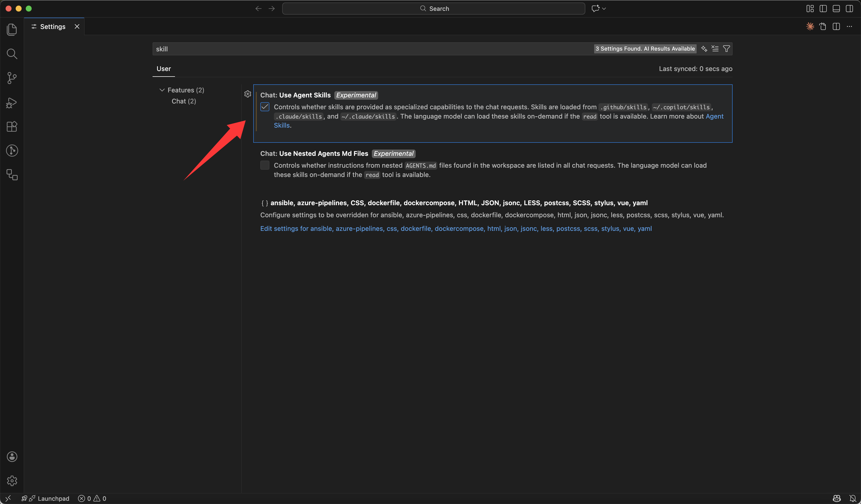The height and width of the screenshot is (504, 861).
Task: Click the Clear Settings Search Input icon
Action: pyautogui.click(x=715, y=49)
